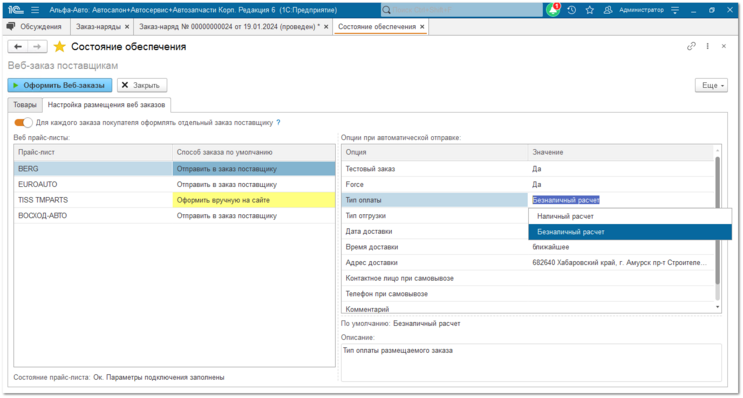Click Оформить Веб-заказы button
743x398 pixels.
point(60,85)
